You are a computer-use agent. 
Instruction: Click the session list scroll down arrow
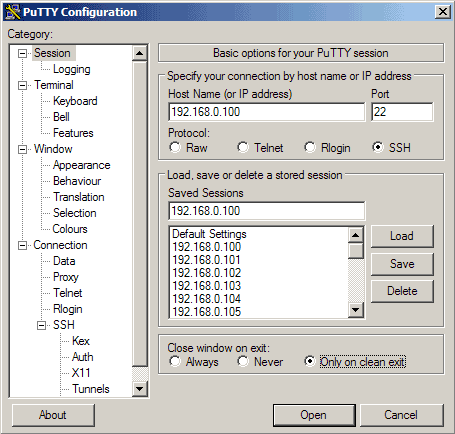[x=356, y=310]
